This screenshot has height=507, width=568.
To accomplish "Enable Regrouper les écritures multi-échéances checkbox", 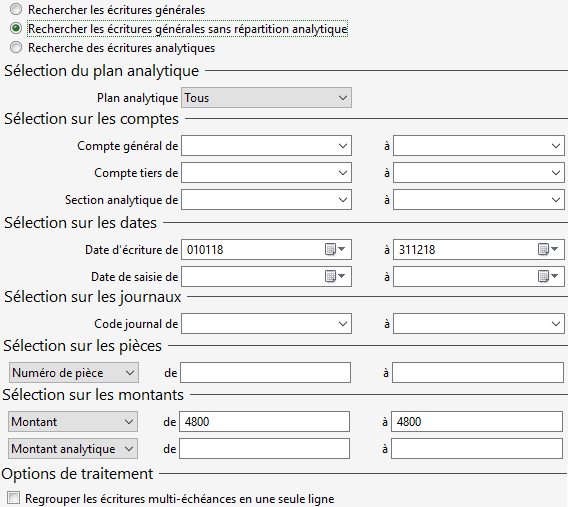I will click(x=13, y=498).
